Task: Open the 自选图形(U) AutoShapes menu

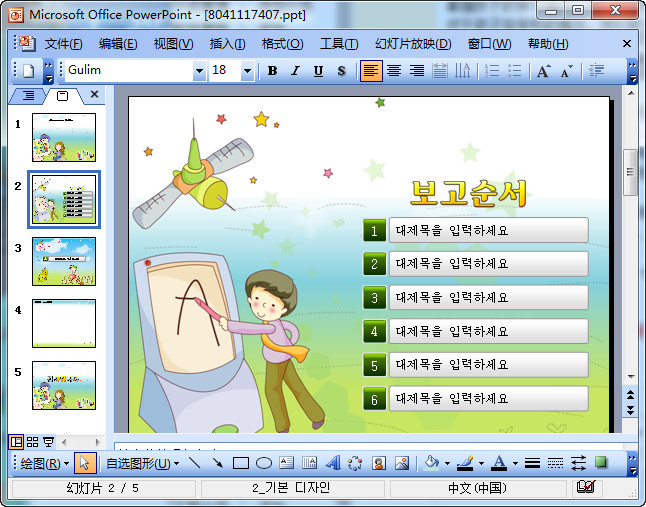Action: pos(143,464)
